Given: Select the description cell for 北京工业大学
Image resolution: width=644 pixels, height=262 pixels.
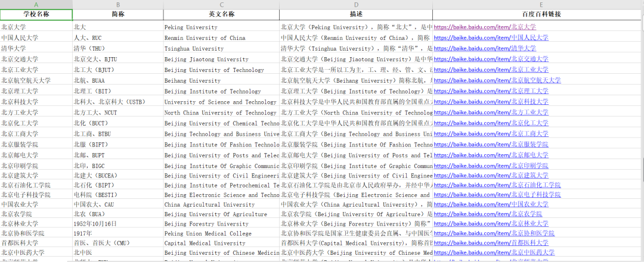Looking at the screenshot, I should [x=356, y=70].
